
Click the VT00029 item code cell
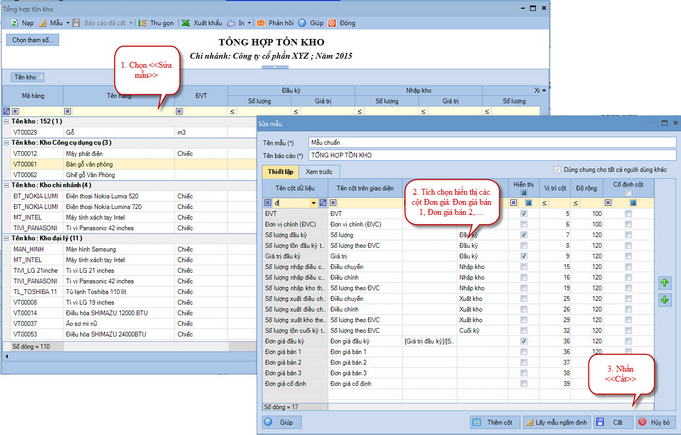click(36, 132)
